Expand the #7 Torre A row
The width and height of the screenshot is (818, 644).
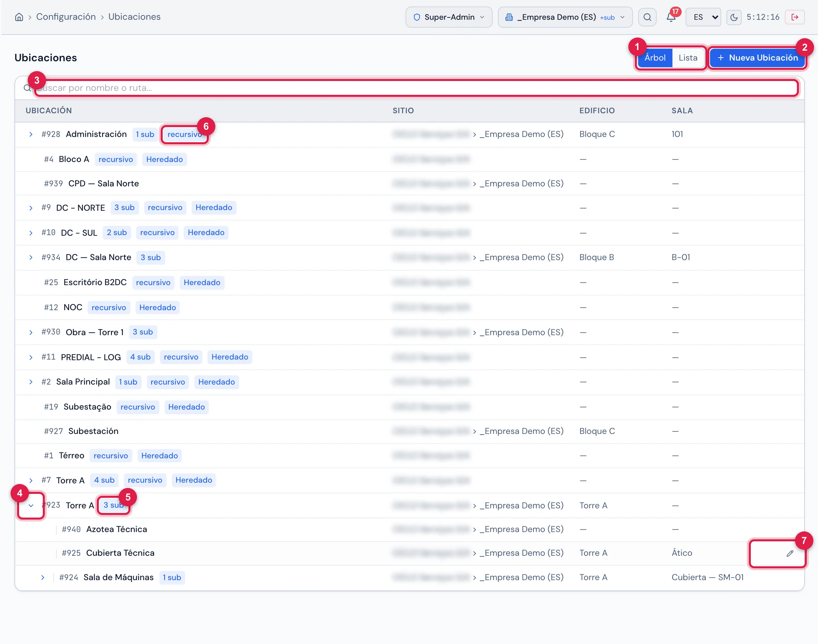31,480
